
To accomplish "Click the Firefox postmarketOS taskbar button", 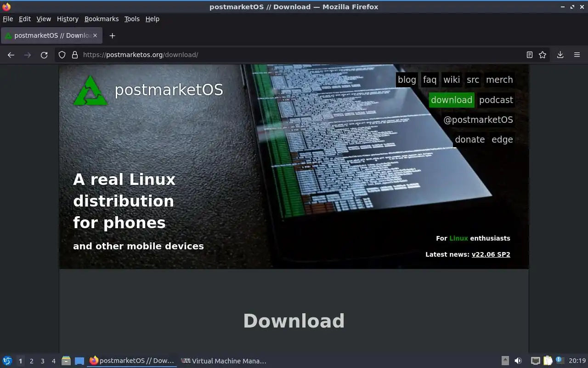I will (x=132, y=361).
